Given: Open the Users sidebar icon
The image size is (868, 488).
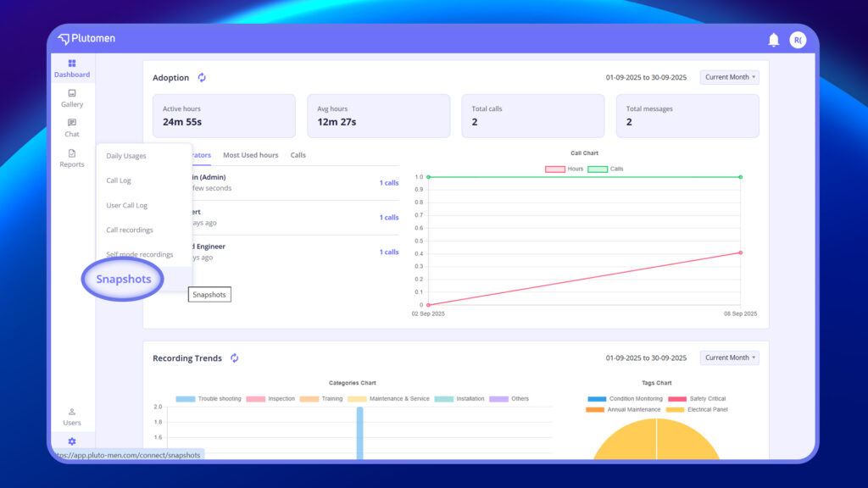Looking at the screenshot, I should point(72,417).
